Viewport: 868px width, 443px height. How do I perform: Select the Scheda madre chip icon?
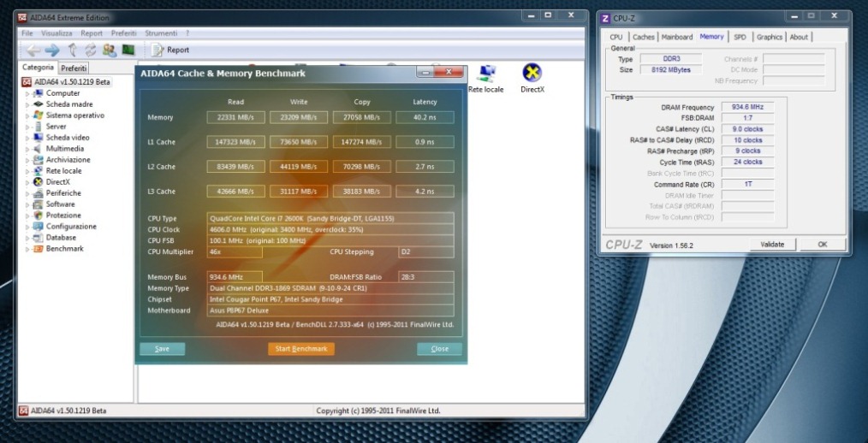38,104
